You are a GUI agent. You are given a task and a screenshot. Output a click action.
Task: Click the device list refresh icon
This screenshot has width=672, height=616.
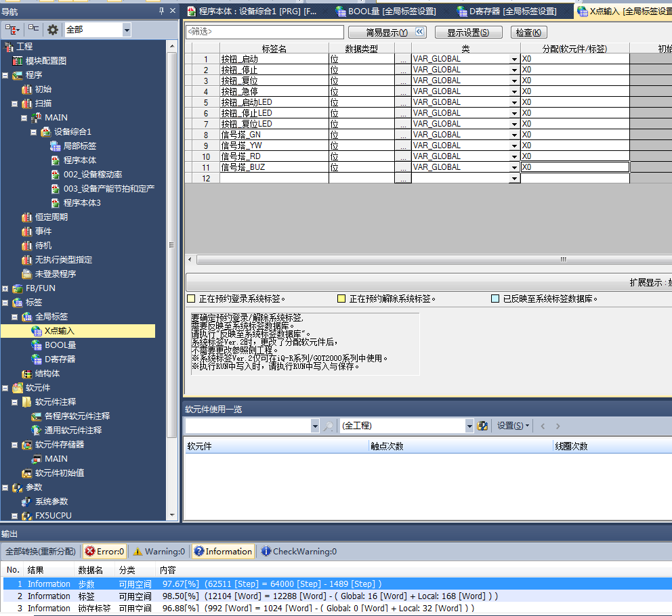pyautogui.click(x=482, y=426)
